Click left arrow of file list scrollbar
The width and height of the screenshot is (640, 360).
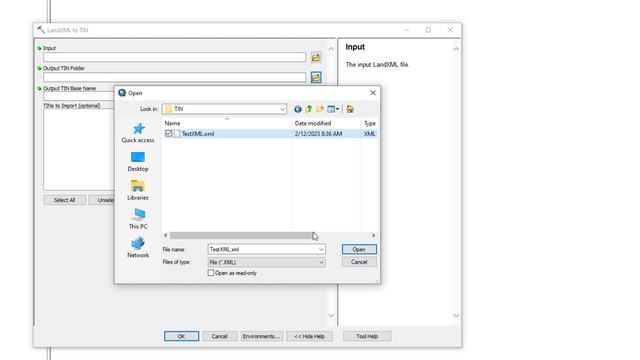point(166,236)
